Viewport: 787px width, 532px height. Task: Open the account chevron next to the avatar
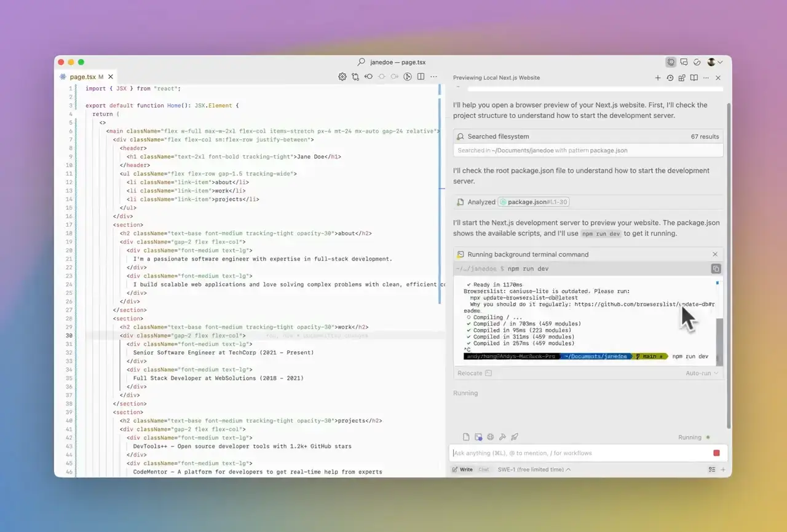tap(720, 62)
